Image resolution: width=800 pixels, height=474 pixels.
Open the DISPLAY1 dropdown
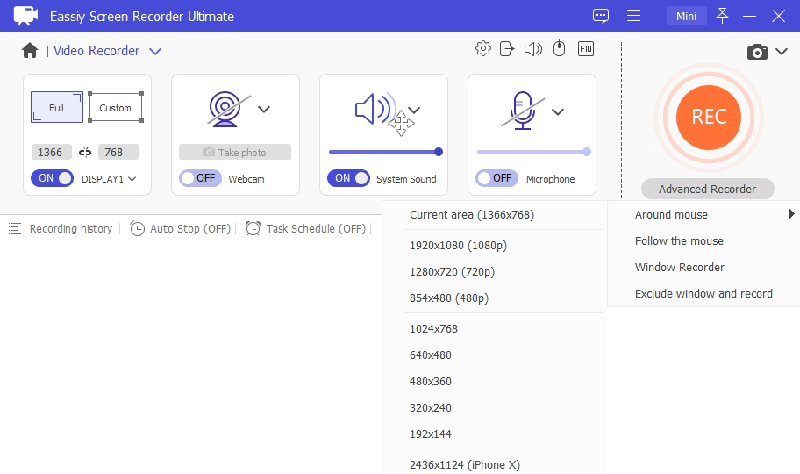[132, 179]
